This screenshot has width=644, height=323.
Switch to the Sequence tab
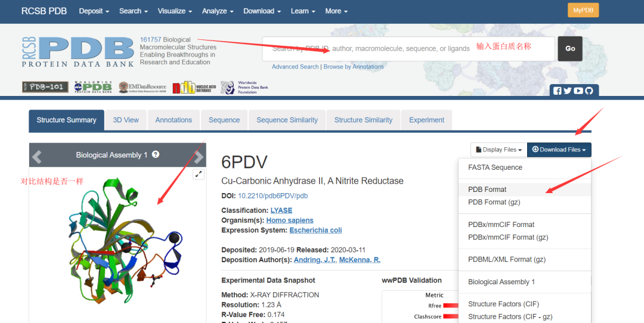pos(224,120)
